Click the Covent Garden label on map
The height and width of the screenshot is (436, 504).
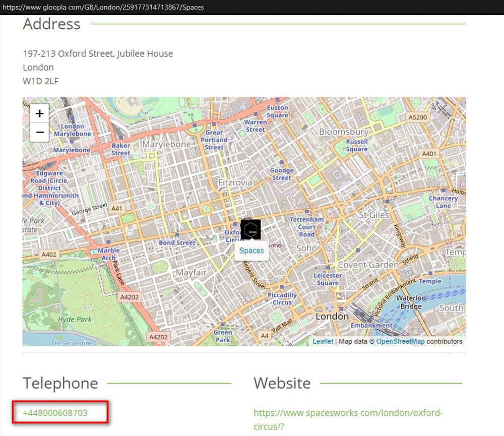[368, 265]
